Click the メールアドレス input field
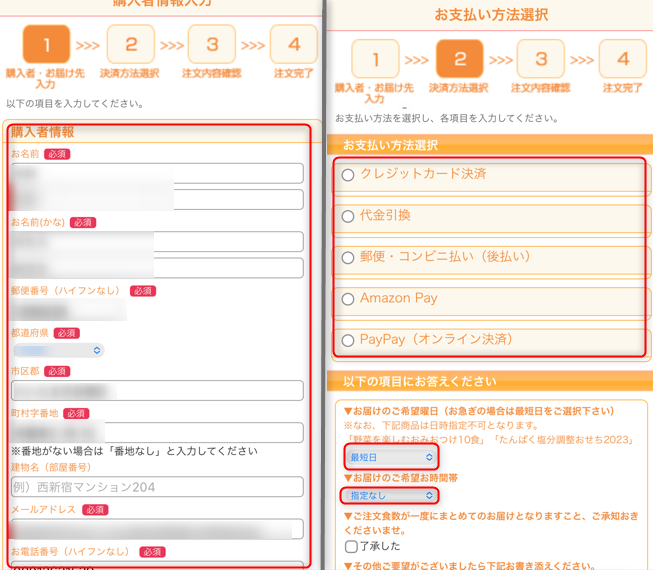 coord(157,529)
